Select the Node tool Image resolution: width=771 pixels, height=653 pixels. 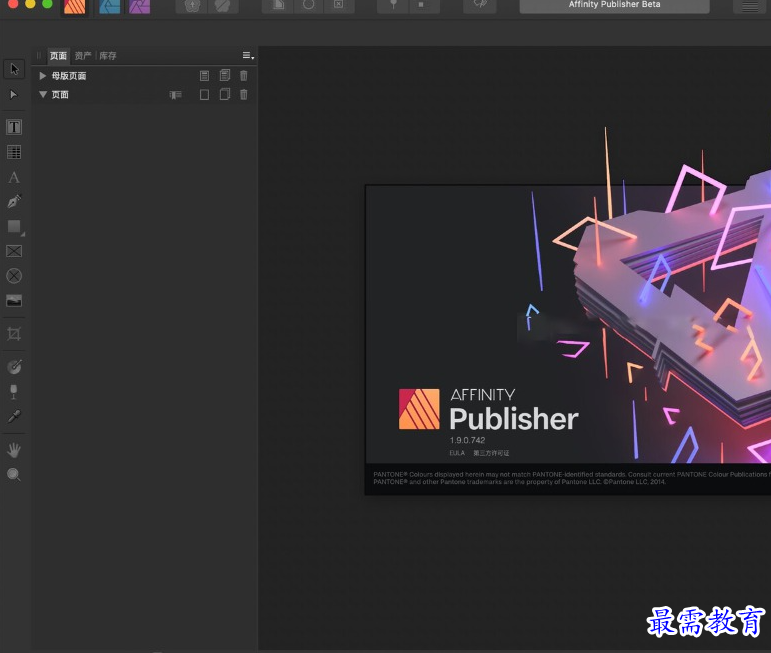pyautogui.click(x=14, y=94)
